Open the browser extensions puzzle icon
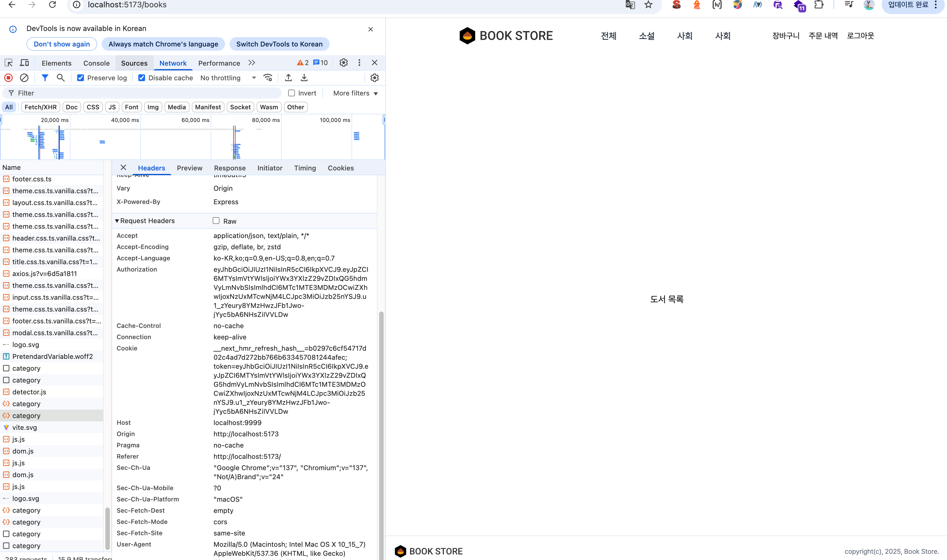The height and width of the screenshot is (560, 947). [x=819, y=5]
